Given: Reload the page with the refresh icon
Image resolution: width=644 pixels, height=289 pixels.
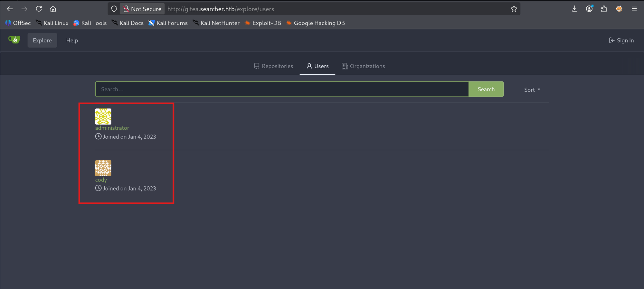Looking at the screenshot, I should [x=39, y=9].
